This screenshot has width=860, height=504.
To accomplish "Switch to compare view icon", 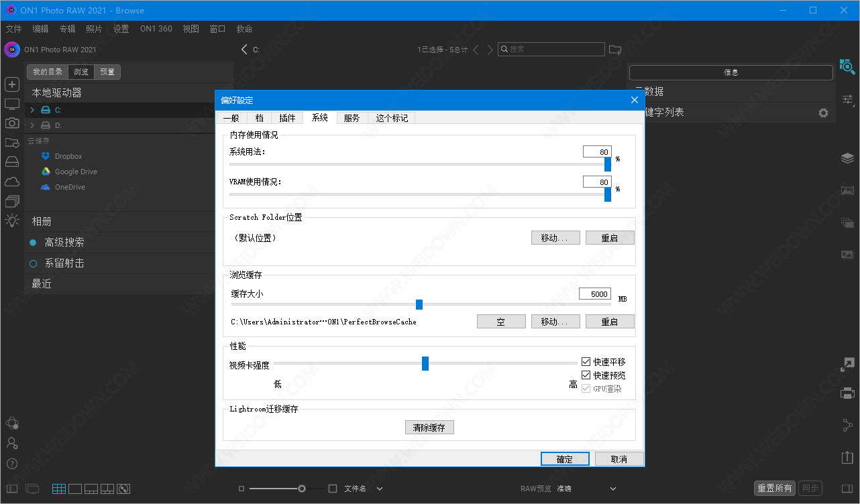I will coord(107,489).
